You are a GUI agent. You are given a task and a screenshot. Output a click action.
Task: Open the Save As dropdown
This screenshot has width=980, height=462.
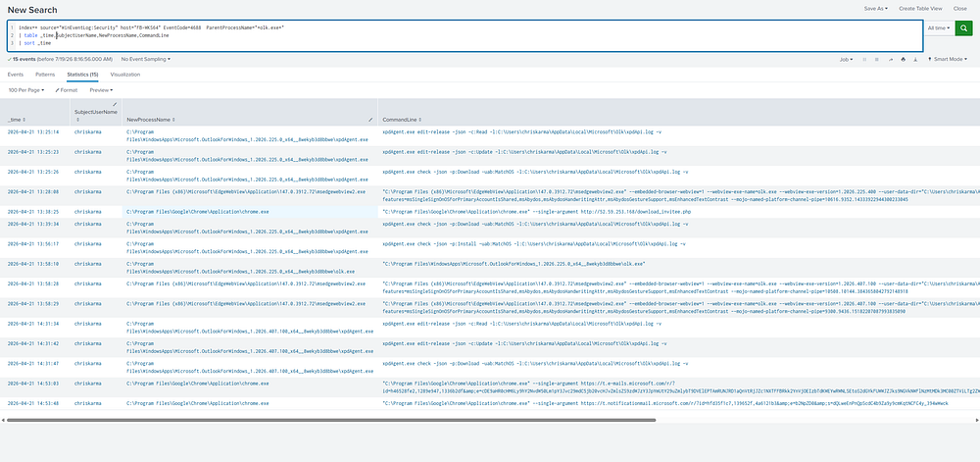[x=875, y=9]
